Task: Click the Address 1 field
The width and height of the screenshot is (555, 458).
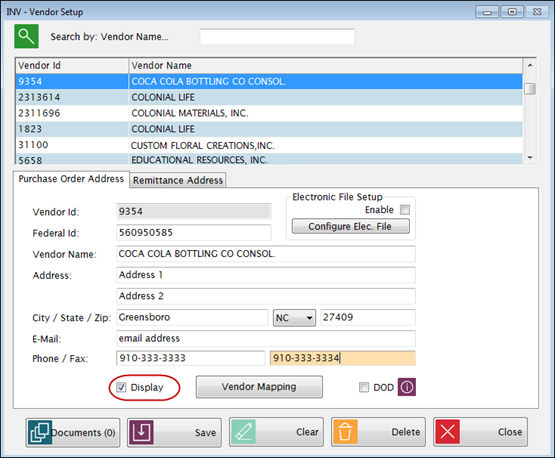Action: [266, 275]
